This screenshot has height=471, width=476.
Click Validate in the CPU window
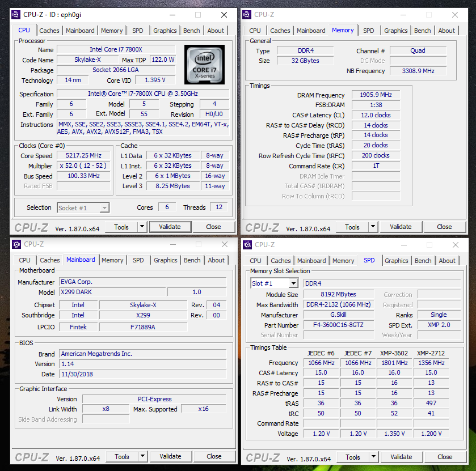[170, 227]
